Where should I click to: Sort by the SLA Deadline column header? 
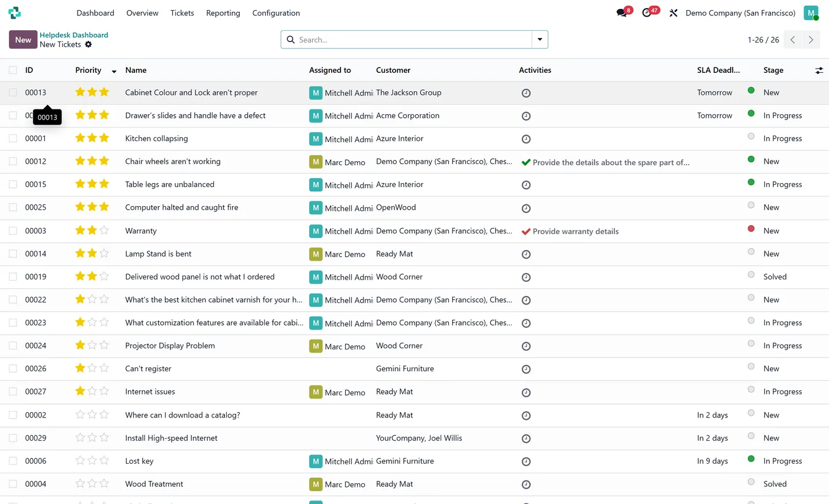pos(718,70)
